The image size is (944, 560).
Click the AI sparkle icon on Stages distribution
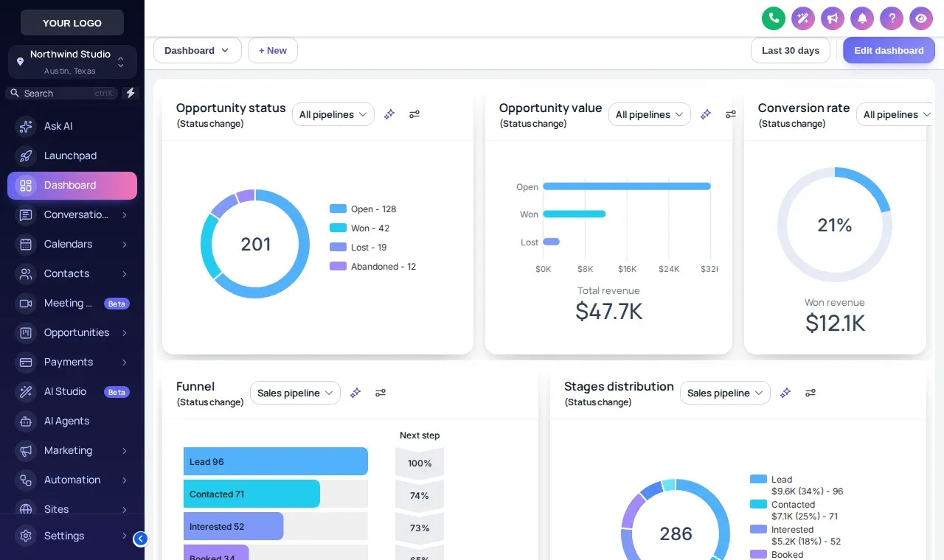click(x=785, y=393)
